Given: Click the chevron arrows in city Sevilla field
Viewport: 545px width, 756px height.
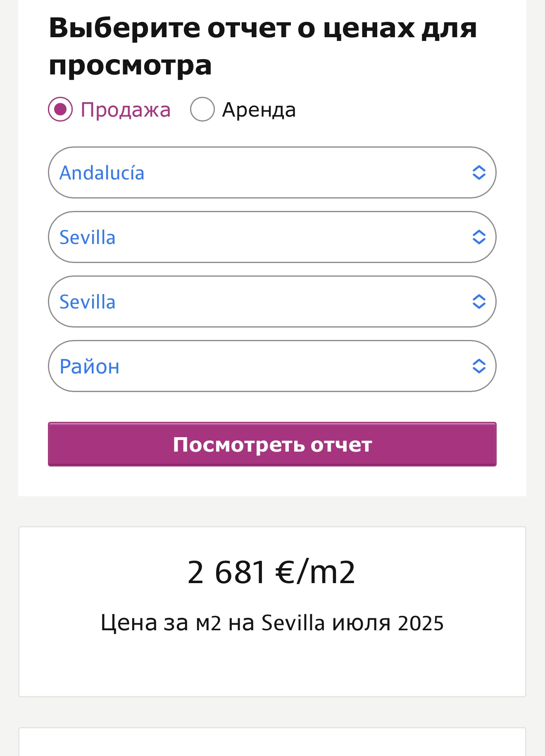Looking at the screenshot, I should coord(478,301).
